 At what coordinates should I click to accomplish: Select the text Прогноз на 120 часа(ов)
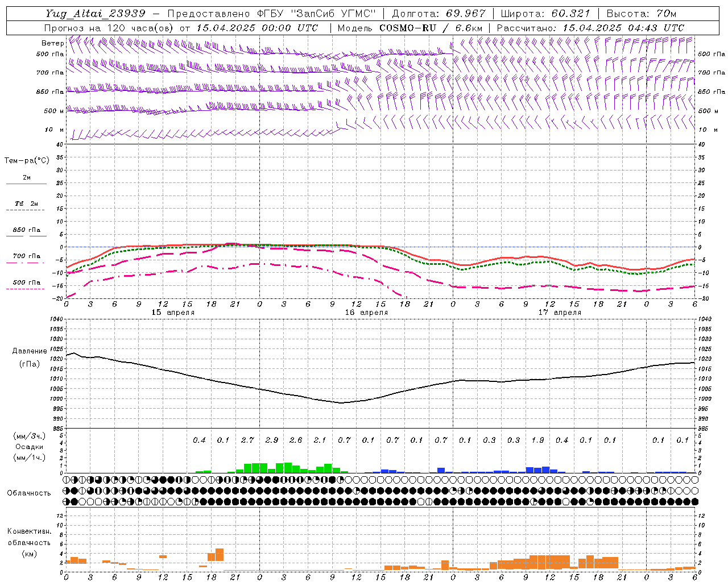(109, 28)
